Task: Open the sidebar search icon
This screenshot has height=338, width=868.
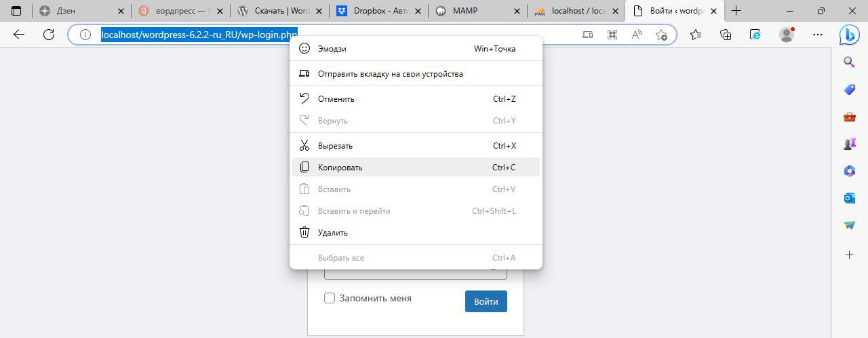Action: pos(849,62)
